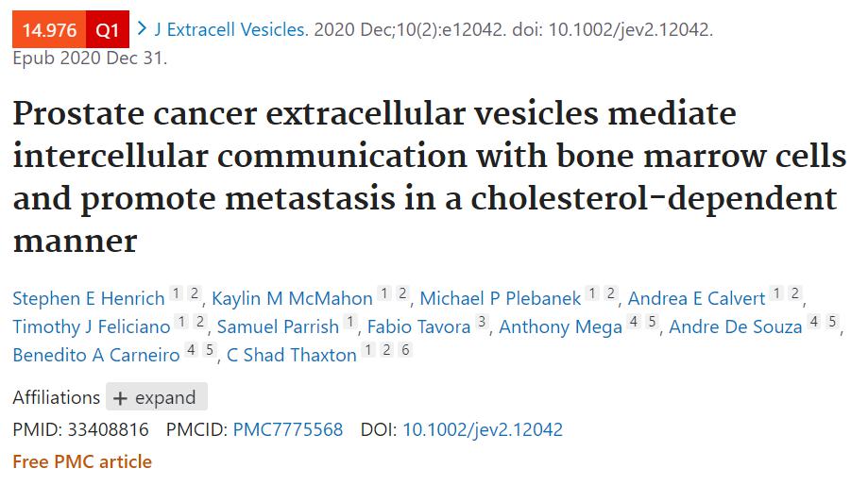Click affiliation superscript 6 after C Shad Thaxton
Viewport: 868px width, 485px height.
(x=405, y=351)
